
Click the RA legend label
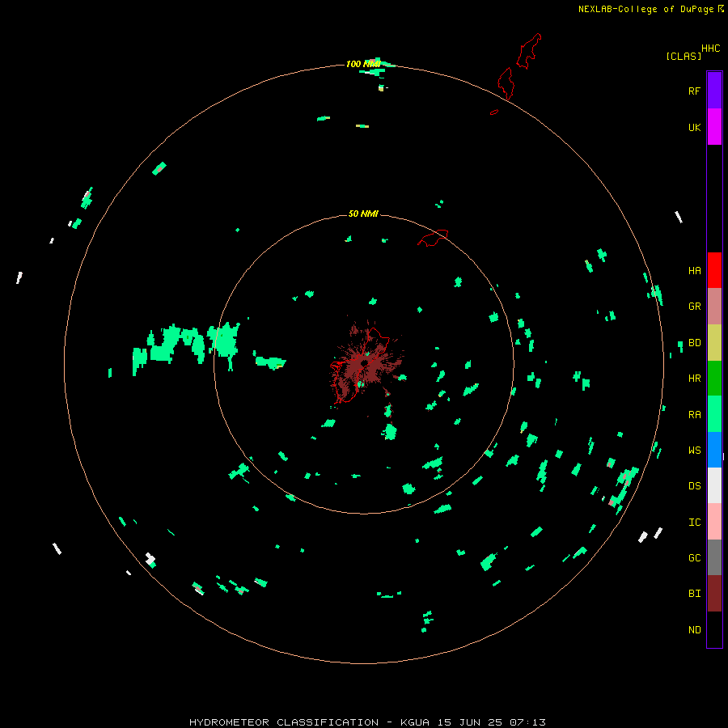(x=694, y=415)
